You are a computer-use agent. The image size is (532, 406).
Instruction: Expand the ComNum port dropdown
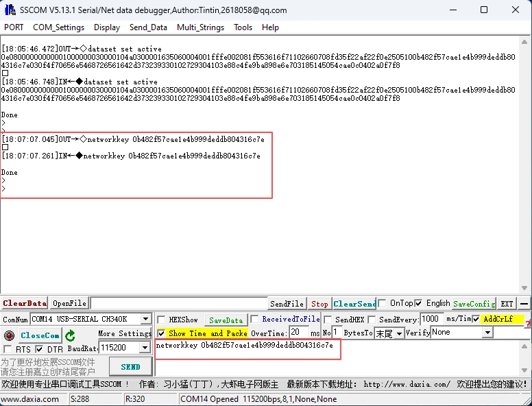point(145,319)
